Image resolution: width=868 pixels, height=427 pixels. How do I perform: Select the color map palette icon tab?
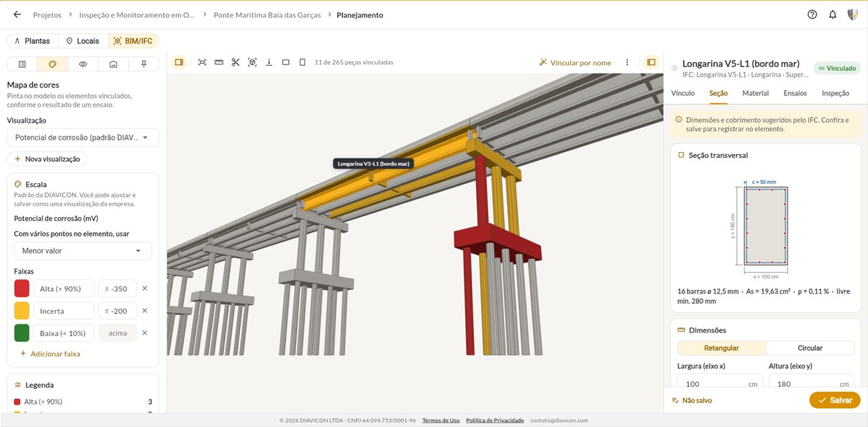click(53, 64)
